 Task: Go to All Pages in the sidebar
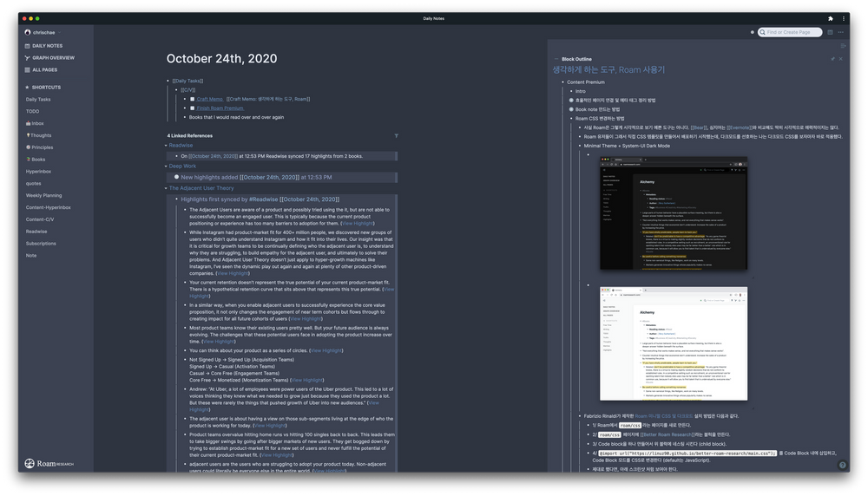41,69
